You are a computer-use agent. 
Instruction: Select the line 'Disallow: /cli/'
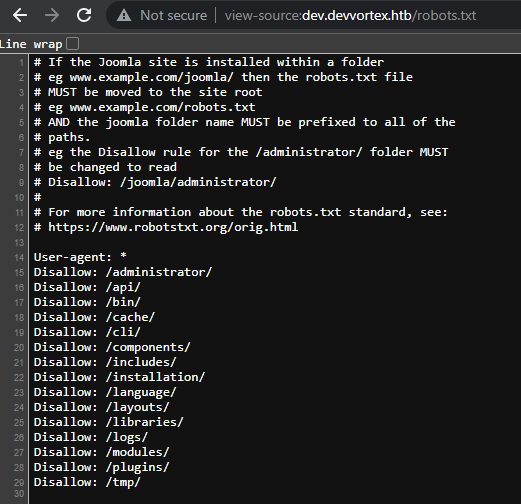point(87,332)
